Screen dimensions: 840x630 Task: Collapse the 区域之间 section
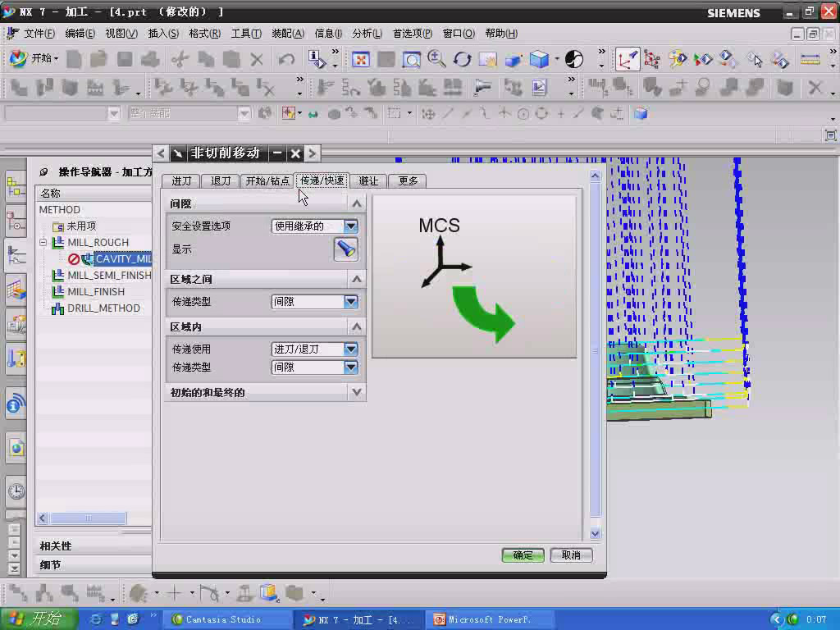(x=356, y=279)
